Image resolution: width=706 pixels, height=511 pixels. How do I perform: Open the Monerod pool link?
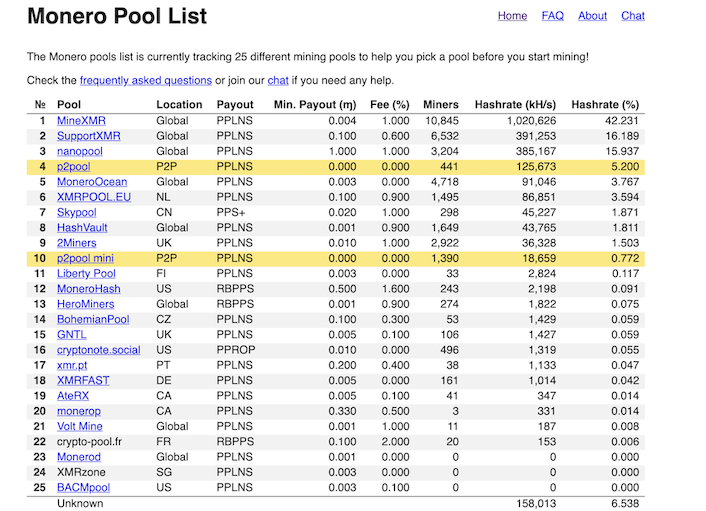pyautogui.click(x=79, y=457)
